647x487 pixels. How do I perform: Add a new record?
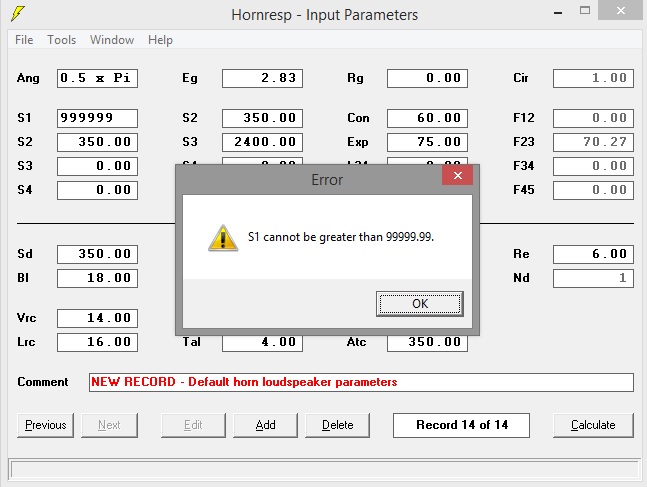tap(265, 425)
